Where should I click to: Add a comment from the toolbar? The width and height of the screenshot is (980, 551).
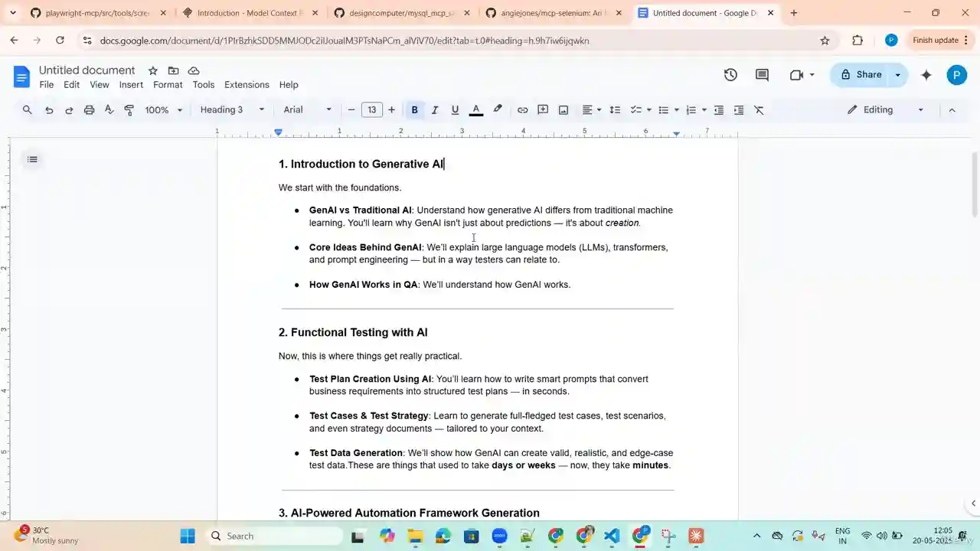pyautogui.click(x=543, y=110)
